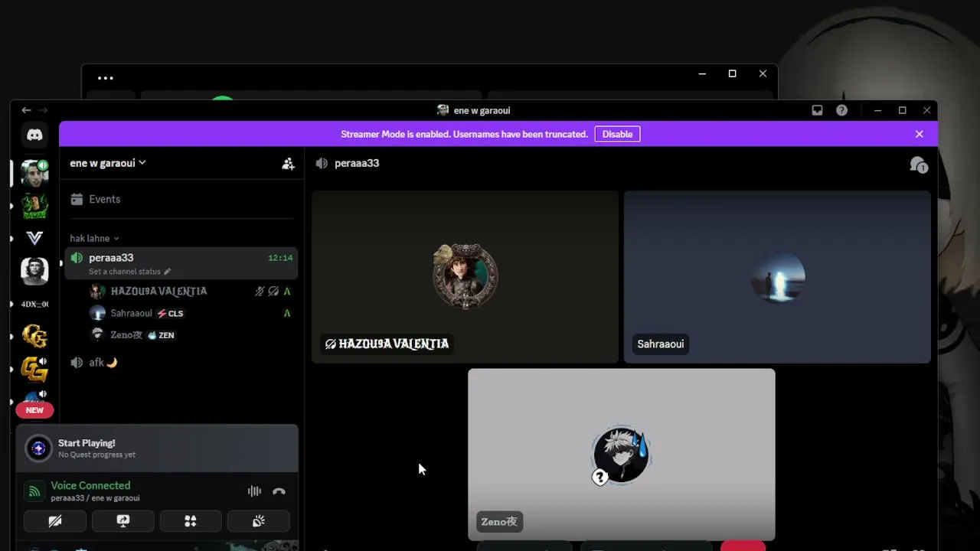Select the peraaa33 voice channel
The height and width of the screenshot is (551, 980).
click(x=181, y=263)
